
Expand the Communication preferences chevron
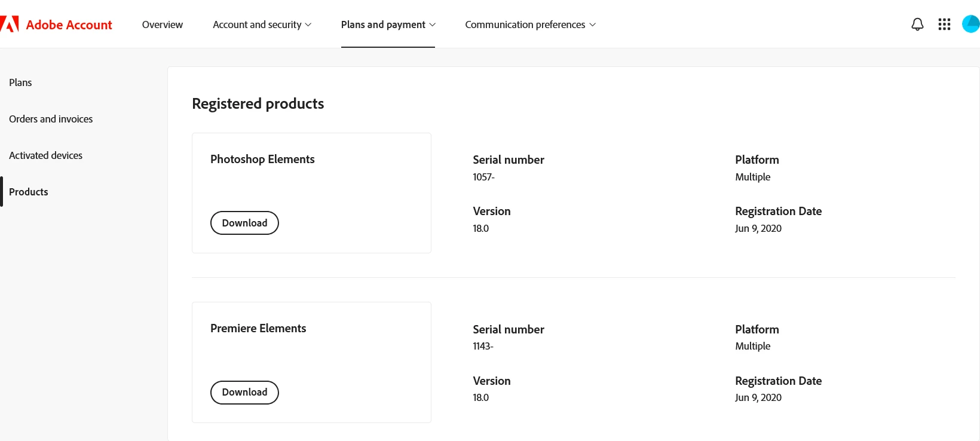593,25
